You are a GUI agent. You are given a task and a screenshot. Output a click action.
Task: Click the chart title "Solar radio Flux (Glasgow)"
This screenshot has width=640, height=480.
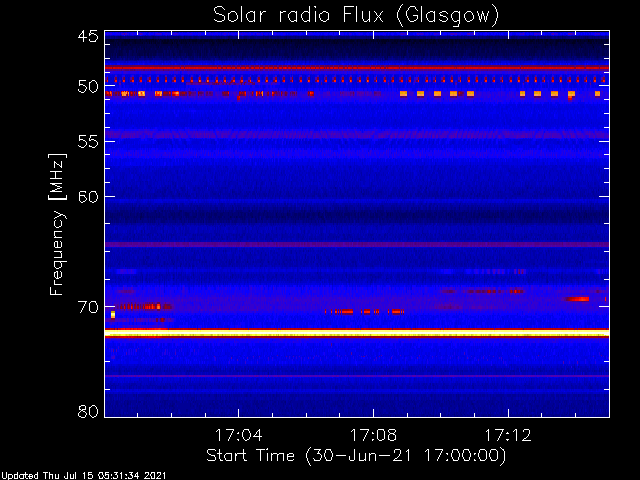coord(356,16)
